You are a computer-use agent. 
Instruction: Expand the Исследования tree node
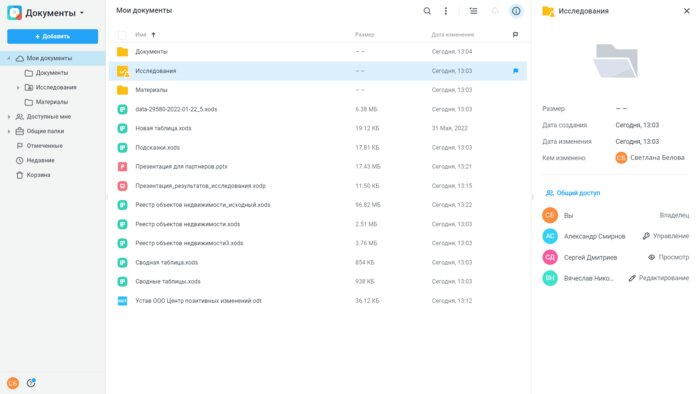pos(18,87)
